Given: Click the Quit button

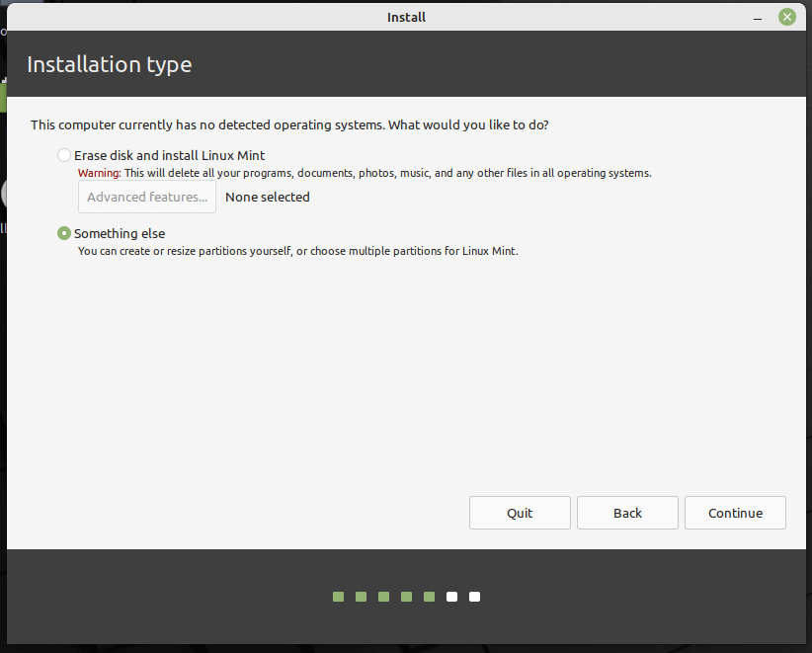Looking at the screenshot, I should [520, 513].
